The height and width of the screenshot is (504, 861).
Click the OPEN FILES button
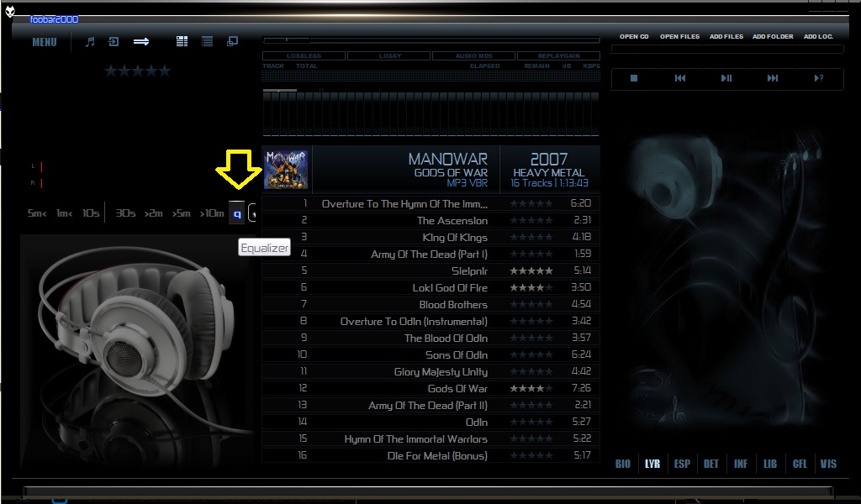point(679,37)
